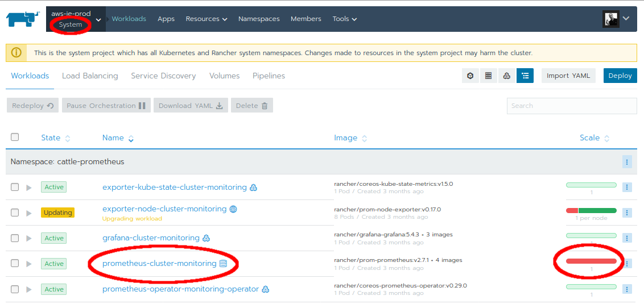Click the Delete button
644x308 pixels.
pyautogui.click(x=252, y=105)
